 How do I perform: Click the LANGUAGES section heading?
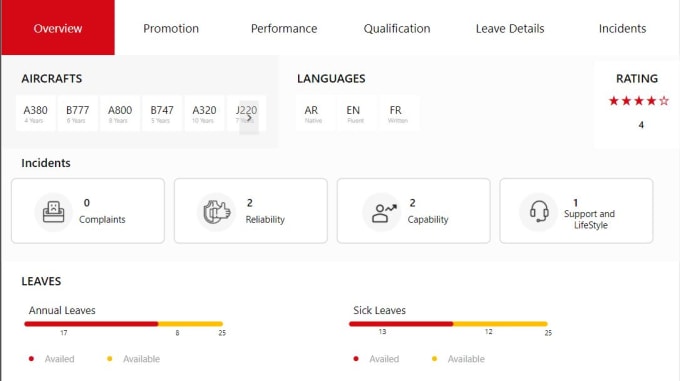coord(331,78)
